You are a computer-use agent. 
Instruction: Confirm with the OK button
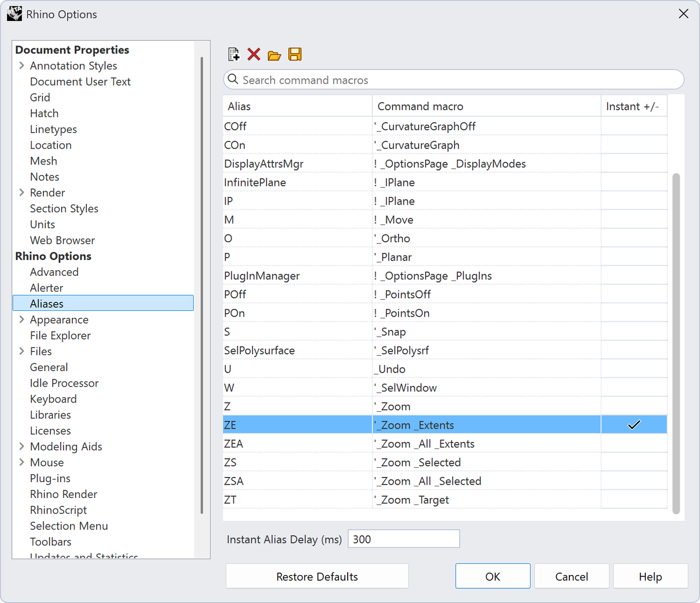[x=493, y=577]
